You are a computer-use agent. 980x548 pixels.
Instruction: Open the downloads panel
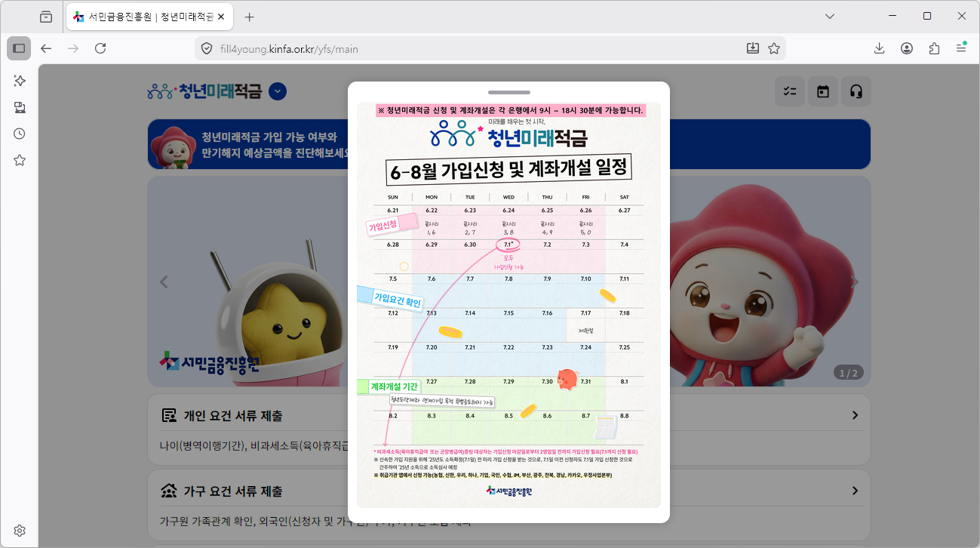point(880,48)
